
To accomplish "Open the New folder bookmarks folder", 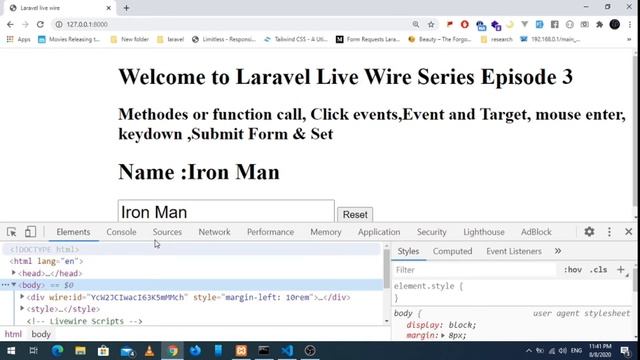I will click(x=129, y=39).
